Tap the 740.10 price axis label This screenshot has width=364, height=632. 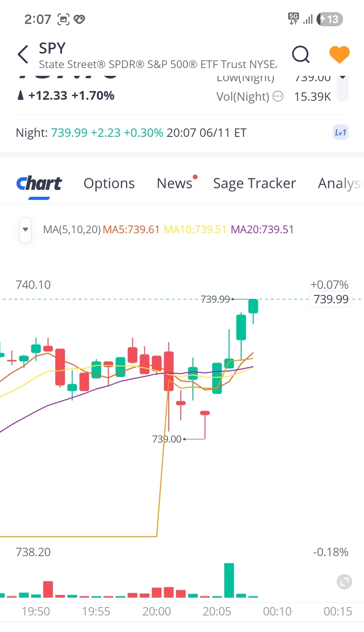click(33, 285)
